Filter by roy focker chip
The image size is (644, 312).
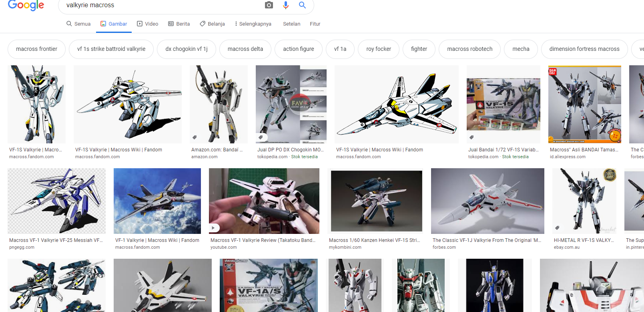pyautogui.click(x=379, y=49)
